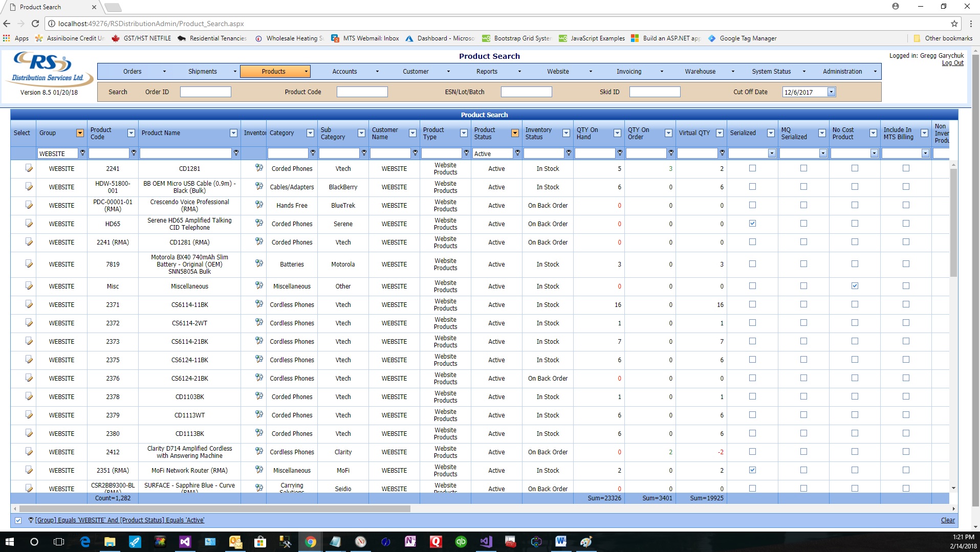The image size is (980, 552).
Task: Click the filter funnel icon next to Active status filter
Action: point(517,153)
